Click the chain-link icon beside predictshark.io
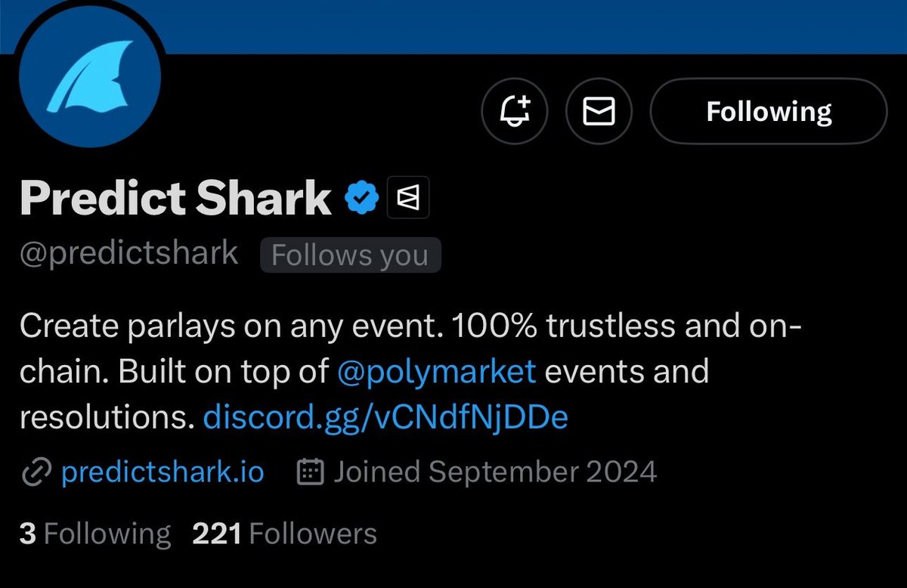 36,473
